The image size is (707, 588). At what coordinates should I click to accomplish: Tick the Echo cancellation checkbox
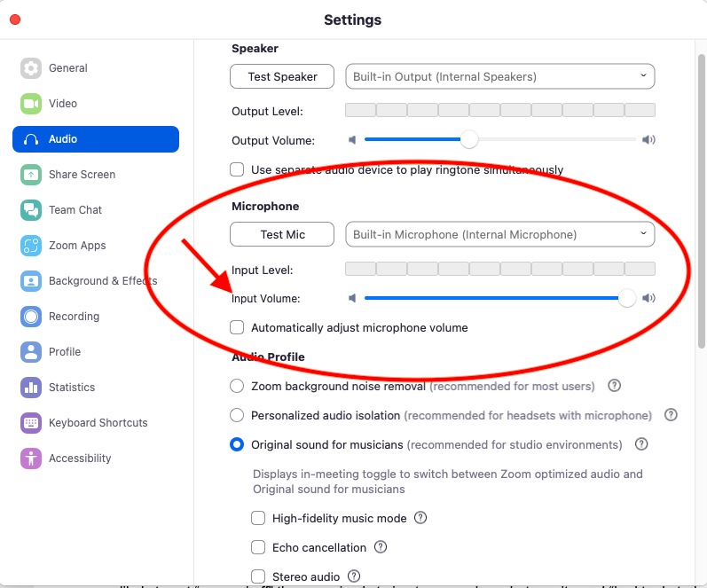[x=258, y=547]
